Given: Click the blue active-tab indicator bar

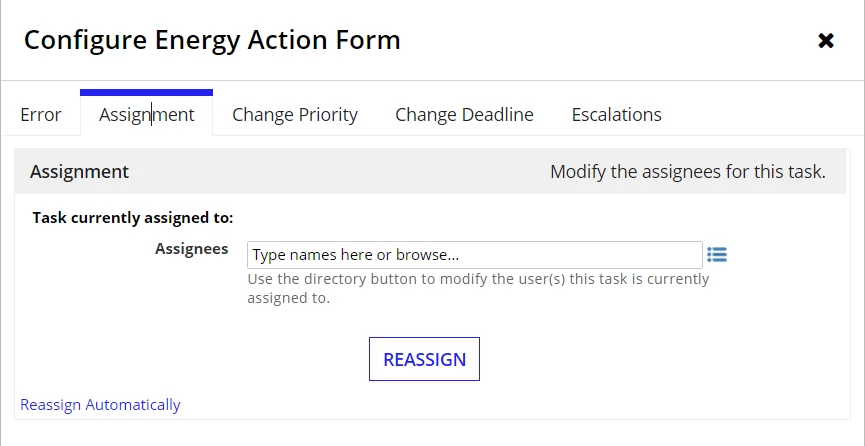Looking at the screenshot, I should tap(146, 93).
